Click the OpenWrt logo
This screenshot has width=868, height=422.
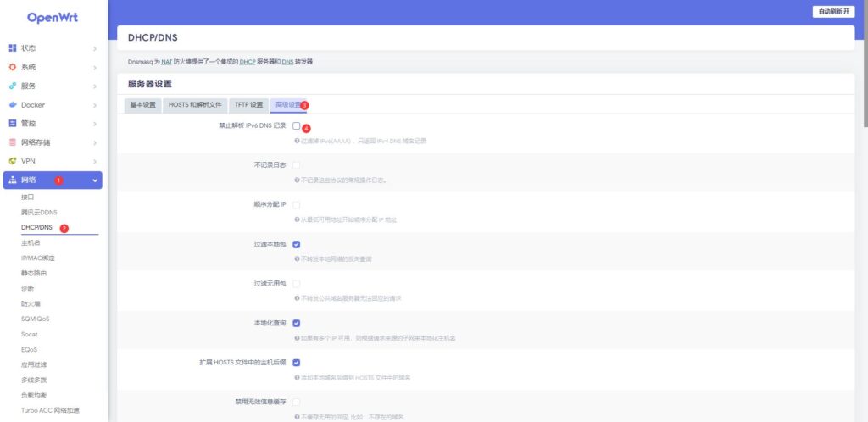click(53, 18)
